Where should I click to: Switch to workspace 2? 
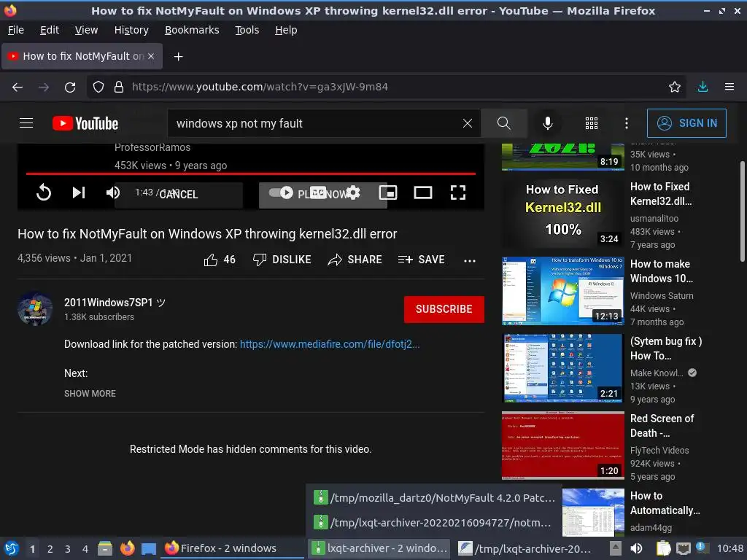[50, 549]
